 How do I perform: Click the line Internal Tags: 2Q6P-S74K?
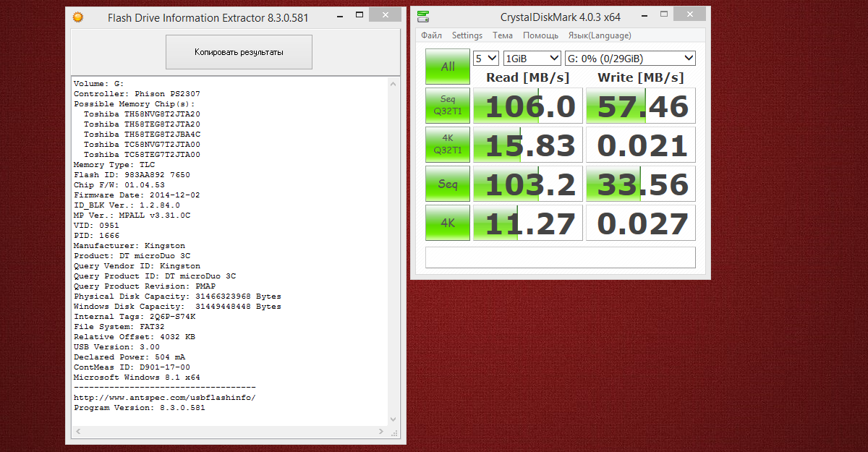135,317
